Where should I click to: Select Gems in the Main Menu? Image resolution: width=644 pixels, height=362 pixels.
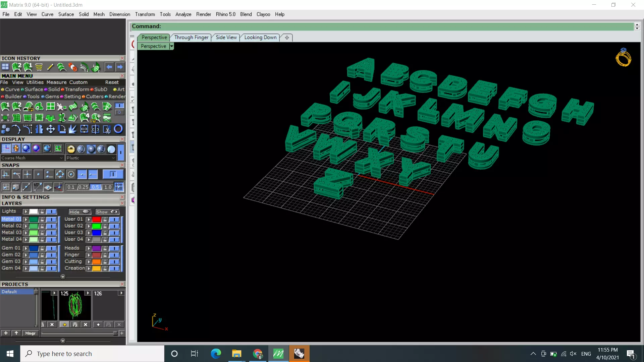pyautogui.click(x=52, y=97)
